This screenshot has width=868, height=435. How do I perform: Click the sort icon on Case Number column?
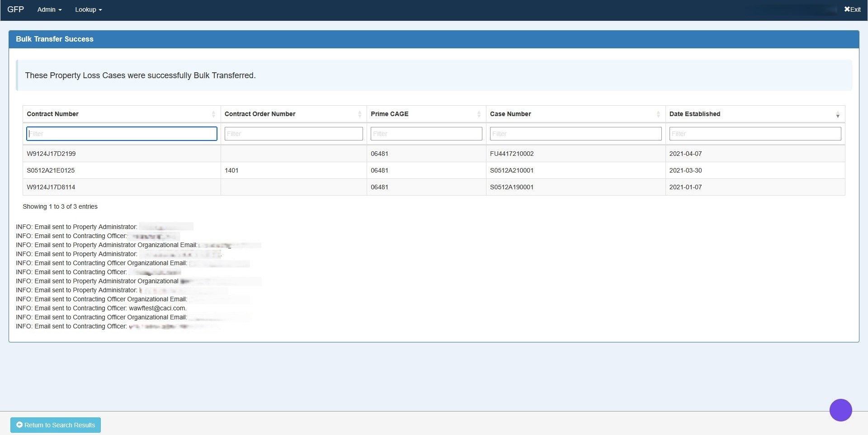click(x=658, y=114)
